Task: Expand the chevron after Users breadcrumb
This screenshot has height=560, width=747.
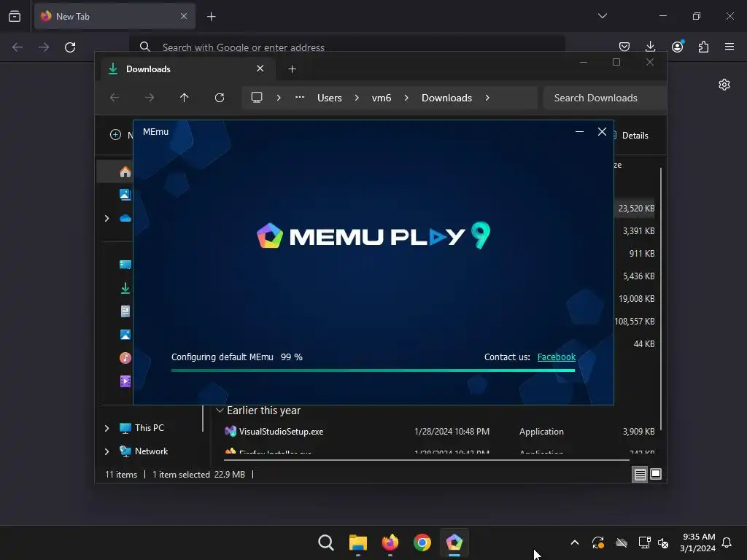Action: coord(356,98)
